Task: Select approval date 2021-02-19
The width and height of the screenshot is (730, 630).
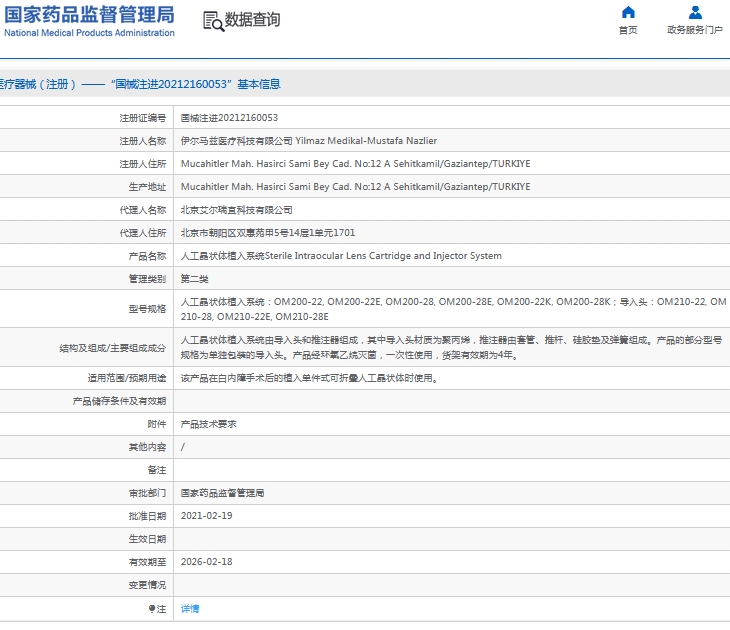Action: 206,516
